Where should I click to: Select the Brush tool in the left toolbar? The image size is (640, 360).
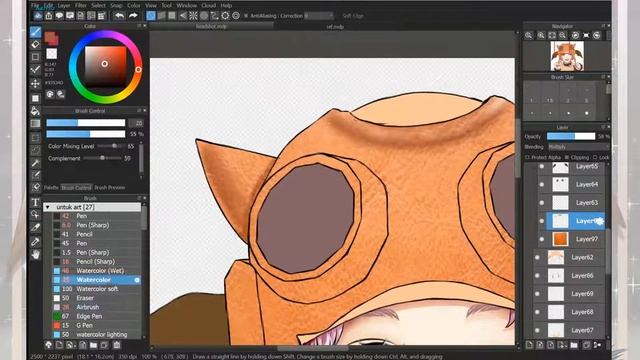coord(36,32)
